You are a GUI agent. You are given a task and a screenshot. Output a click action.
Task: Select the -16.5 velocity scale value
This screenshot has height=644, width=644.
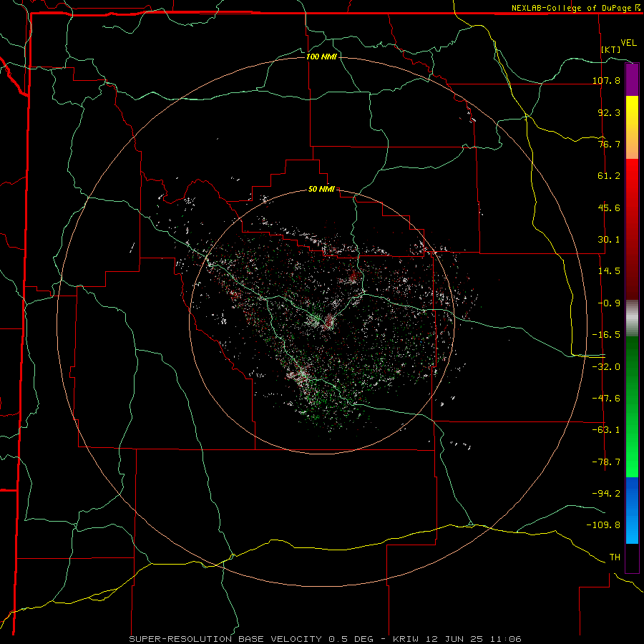tap(606, 335)
